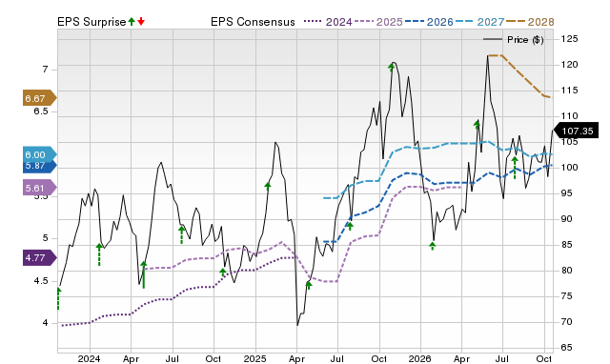Toggle the 2027 consensus series in legend

(479, 22)
